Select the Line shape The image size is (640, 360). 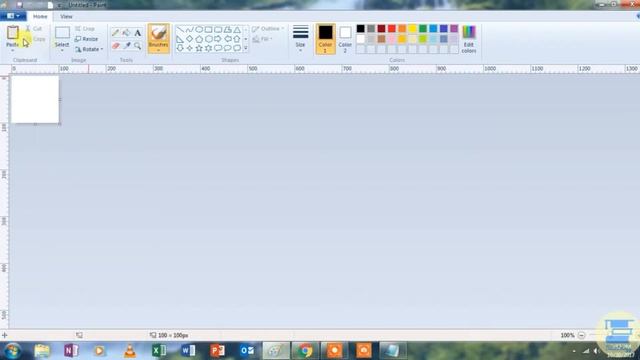(180, 29)
